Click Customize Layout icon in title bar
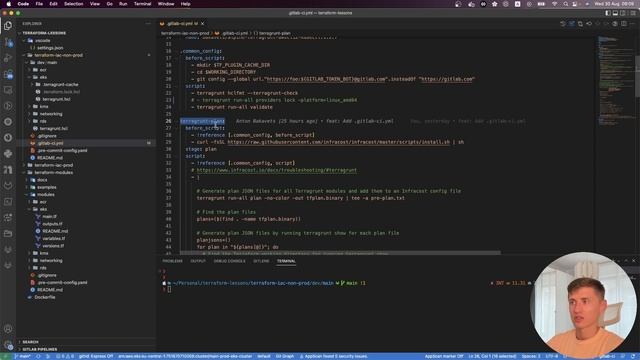 633,13
